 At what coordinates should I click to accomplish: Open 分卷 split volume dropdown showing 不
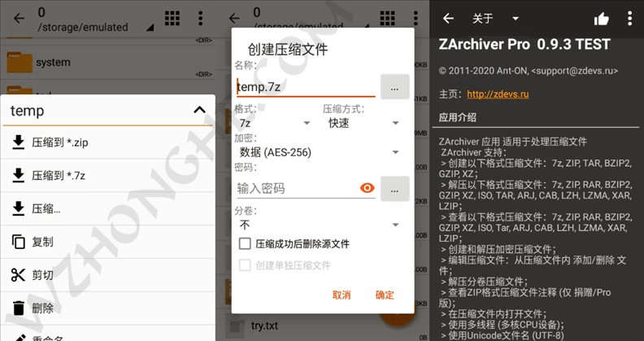click(319, 225)
